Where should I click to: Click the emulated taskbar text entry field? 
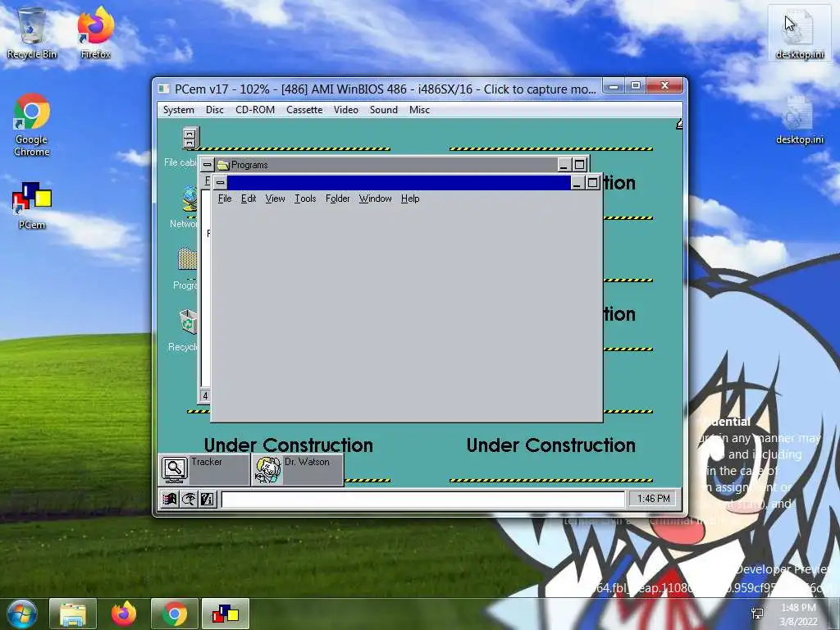point(422,500)
